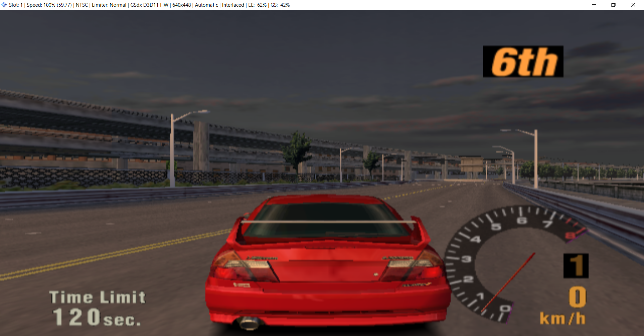Close the emulator window
644x336 pixels.
(x=633, y=5)
